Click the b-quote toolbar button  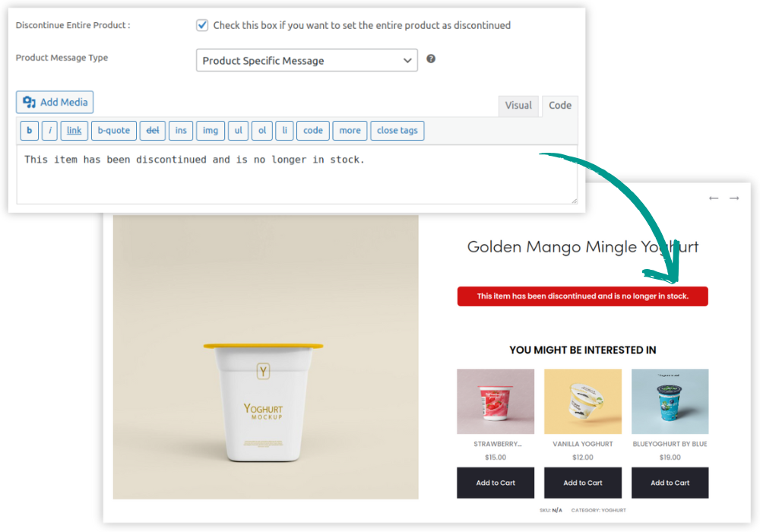click(x=114, y=130)
